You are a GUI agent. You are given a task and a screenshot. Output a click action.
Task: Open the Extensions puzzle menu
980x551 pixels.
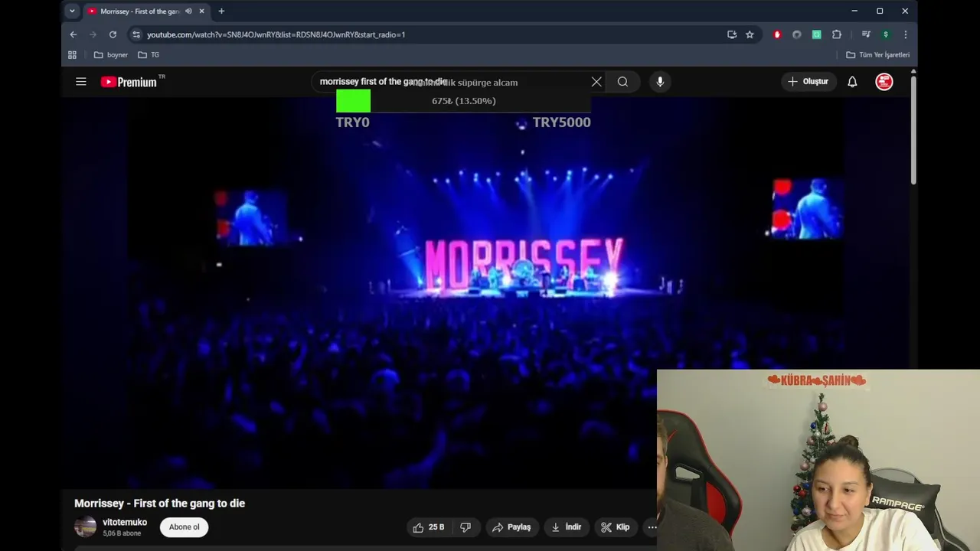(837, 34)
